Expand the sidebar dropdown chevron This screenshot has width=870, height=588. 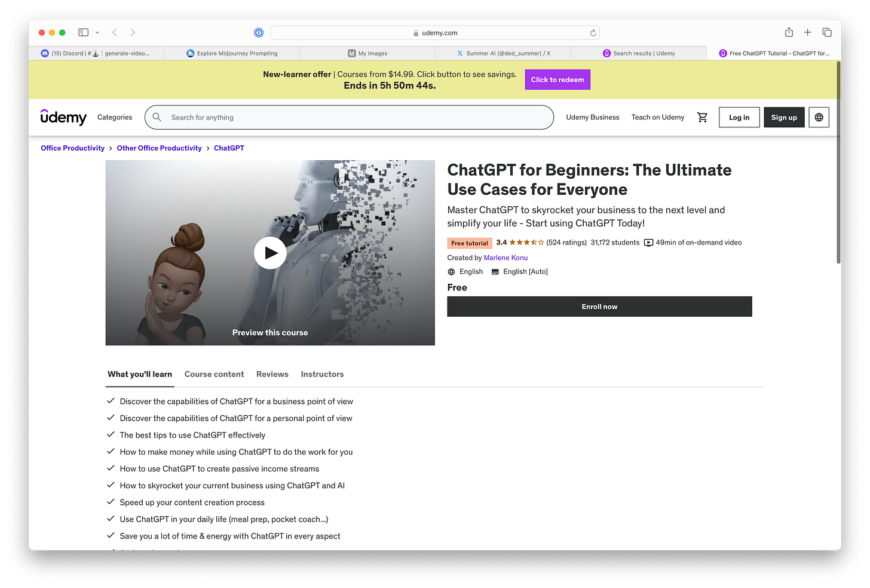97,32
